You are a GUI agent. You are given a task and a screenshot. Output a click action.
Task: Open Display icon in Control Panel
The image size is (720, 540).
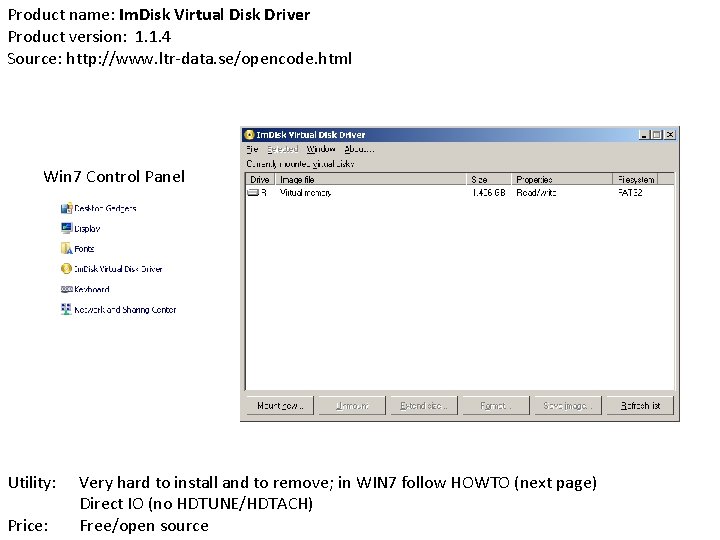coord(67,228)
